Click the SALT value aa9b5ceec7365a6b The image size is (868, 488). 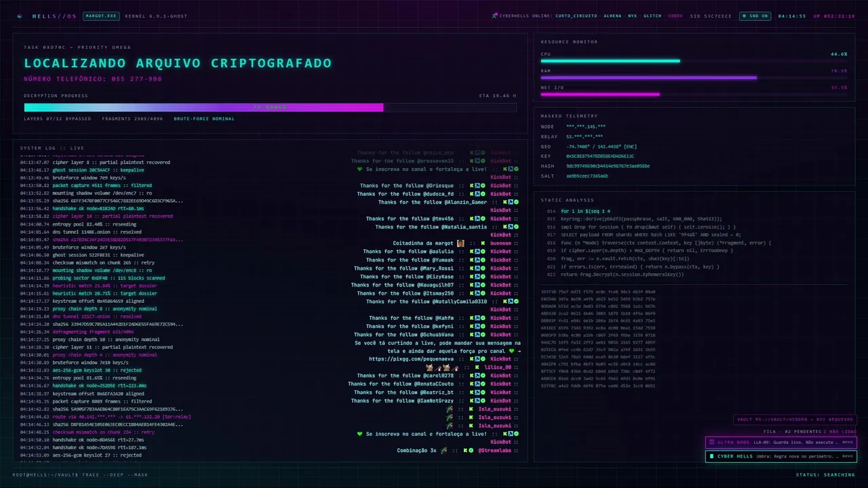[x=587, y=176]
